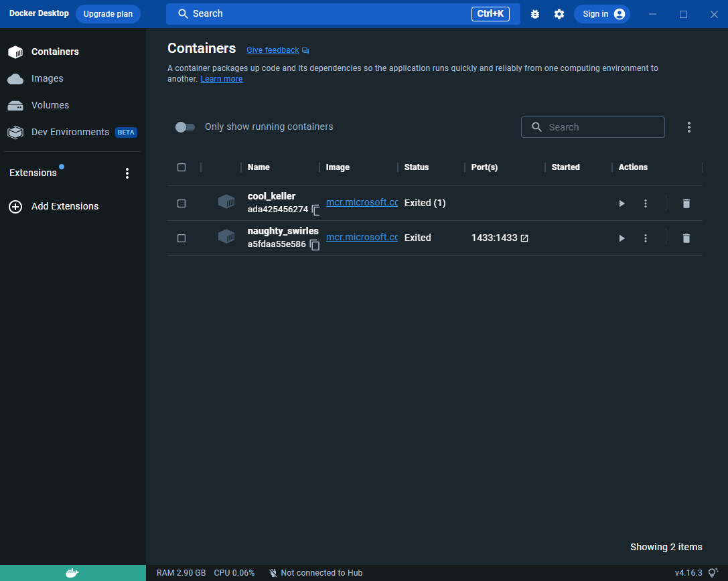Viewport: 728px width, 581px height.
Task: Sort by the Name column header
Action: [x=259, y=167]
